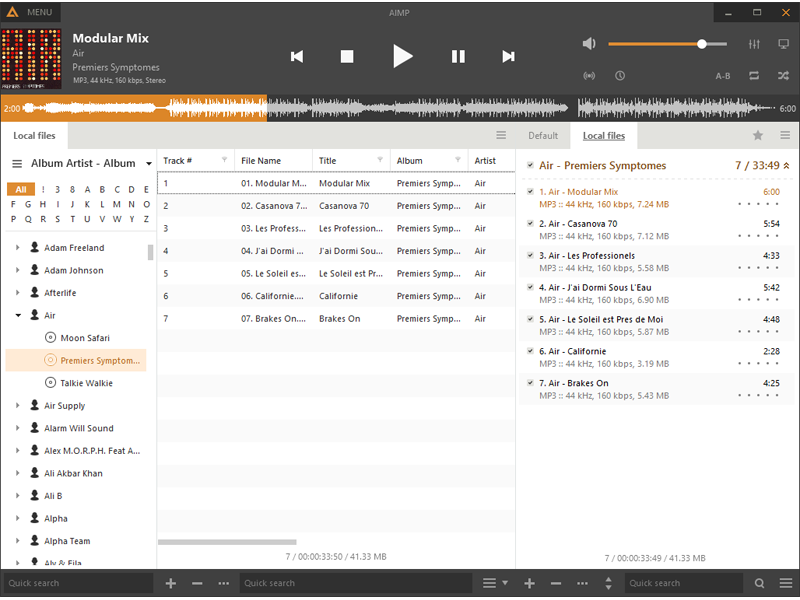Toggle repeat playback mode

[754, 76]
